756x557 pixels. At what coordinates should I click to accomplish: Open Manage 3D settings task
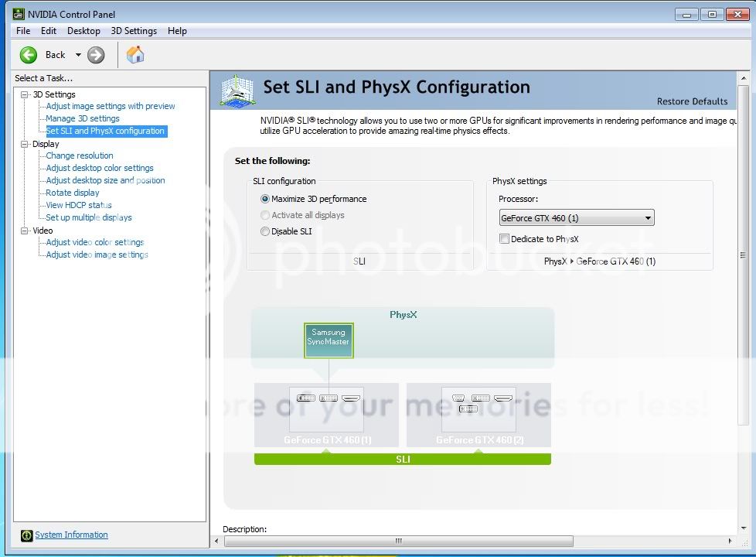(x=83, y=118)
